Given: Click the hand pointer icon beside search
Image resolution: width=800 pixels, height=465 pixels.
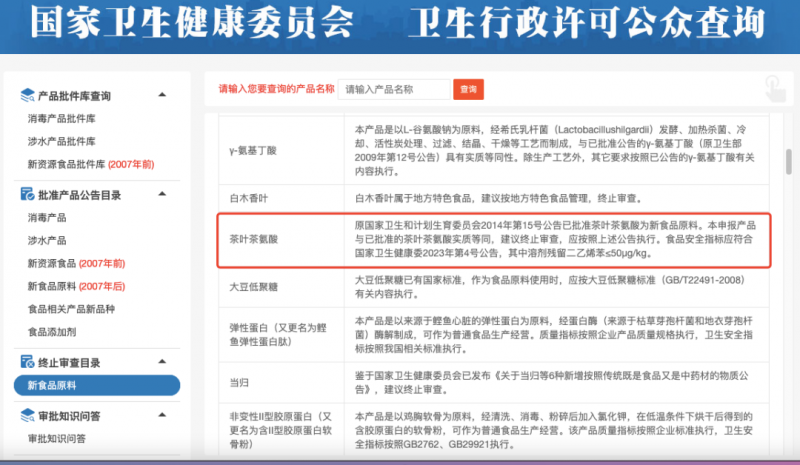Looking at the screenshot, I should click(x=775, y=89).
